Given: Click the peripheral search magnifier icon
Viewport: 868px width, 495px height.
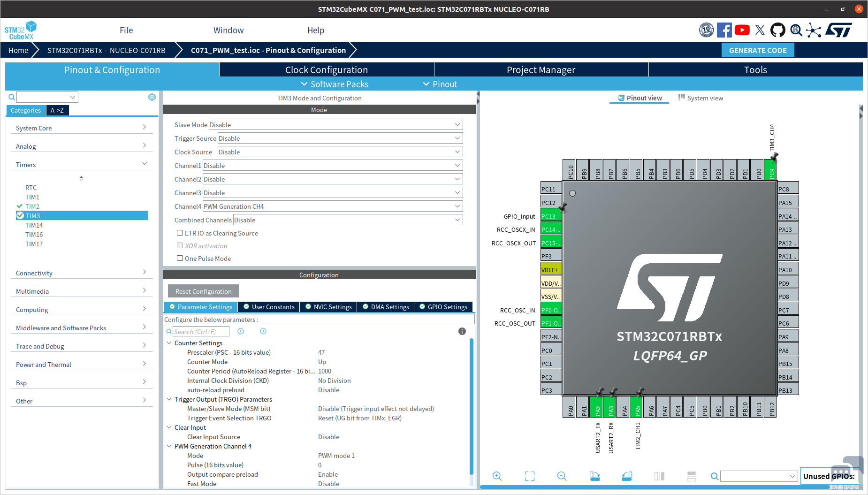Looking at the screenshot, I should click(x=12, y=97).
